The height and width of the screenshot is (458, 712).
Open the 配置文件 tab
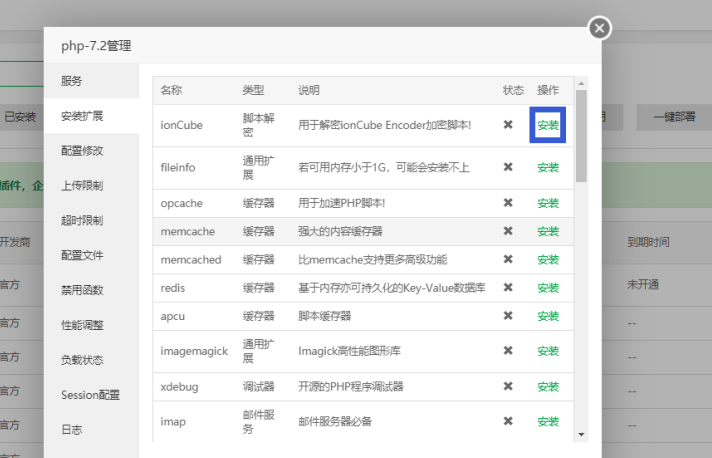pyautogui.click(x=82, y=256)
